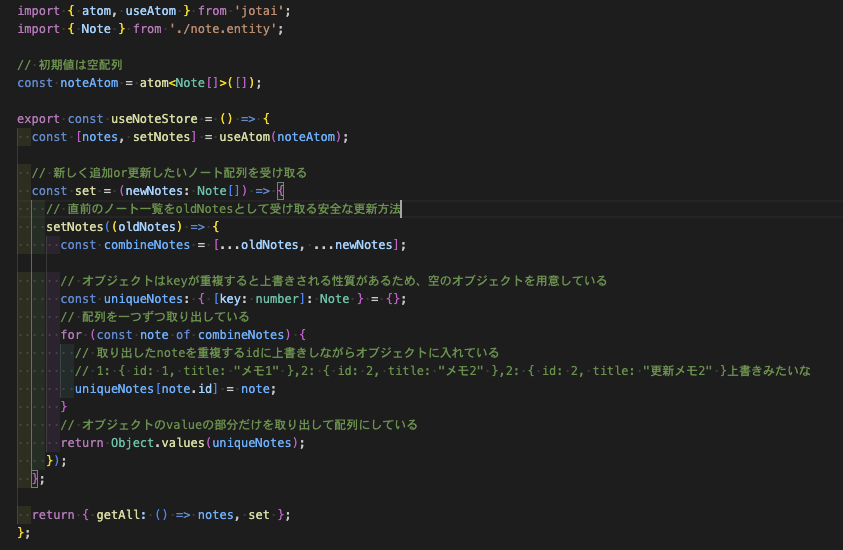Click comment '新しく追加or更新したいノート配列を受け取る'

click(169, 173)
